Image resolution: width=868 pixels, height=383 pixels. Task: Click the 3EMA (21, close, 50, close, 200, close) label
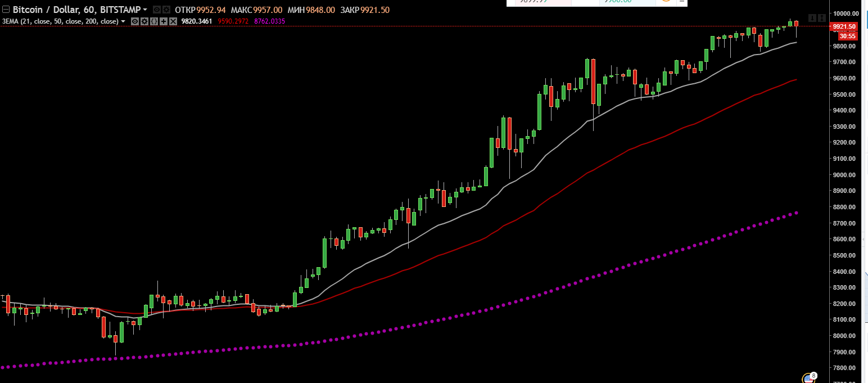click(60, 21)
